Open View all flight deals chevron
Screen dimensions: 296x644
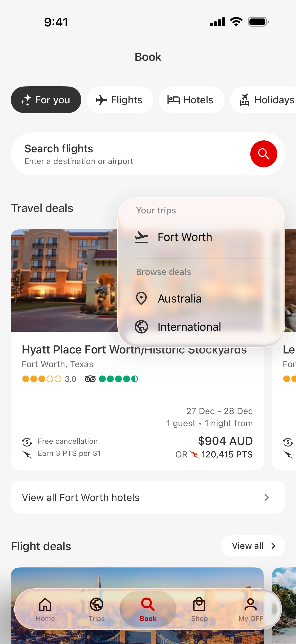[x=273, y=546]
